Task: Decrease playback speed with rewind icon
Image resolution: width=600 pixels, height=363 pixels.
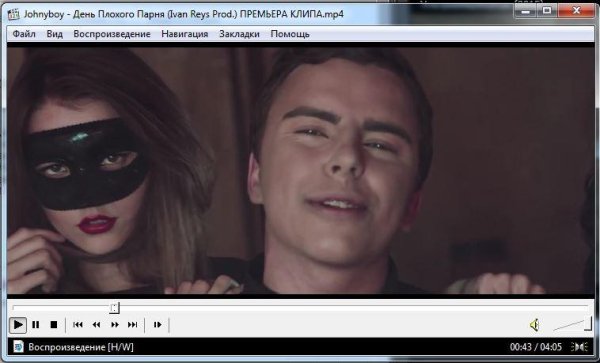Action: point(96,325)
